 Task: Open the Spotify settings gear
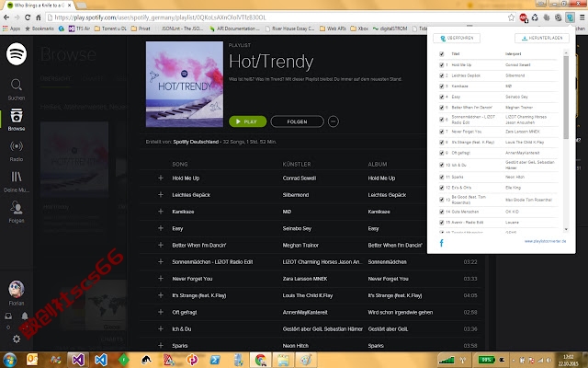(x=17, y=339)
